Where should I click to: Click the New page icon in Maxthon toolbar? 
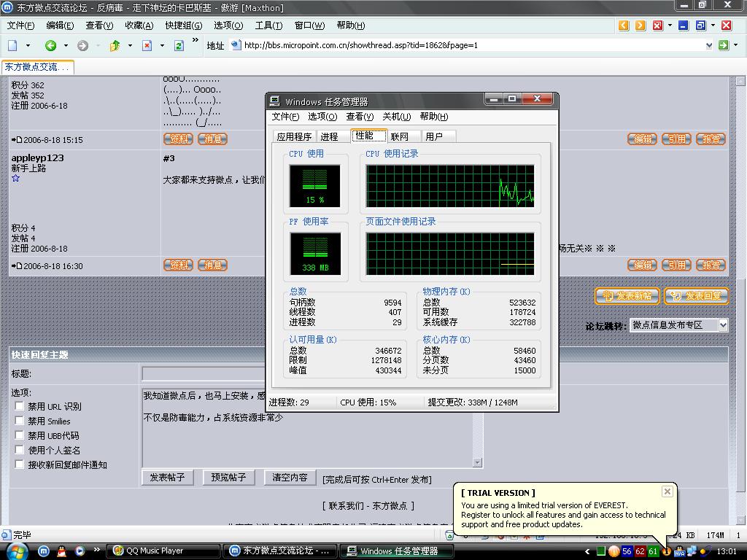pyautogui.click(x=13, y=46)
